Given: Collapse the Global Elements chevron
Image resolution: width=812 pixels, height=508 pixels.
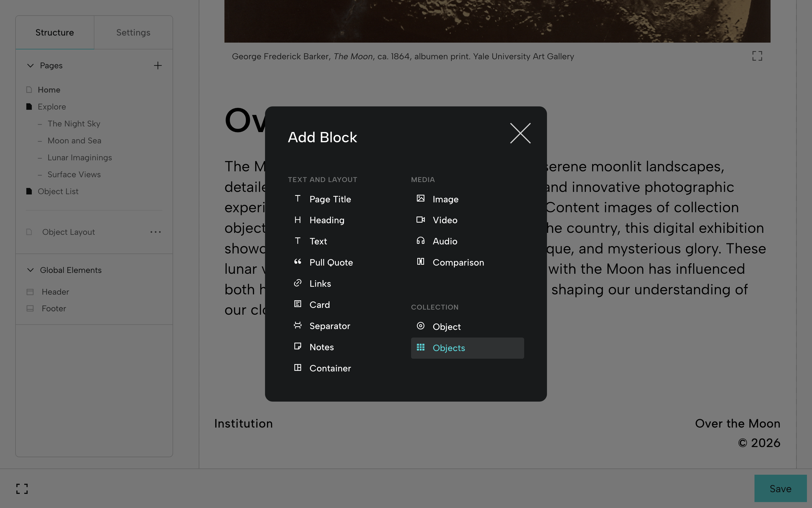Looking at the screenshot, I should [30, 270].
